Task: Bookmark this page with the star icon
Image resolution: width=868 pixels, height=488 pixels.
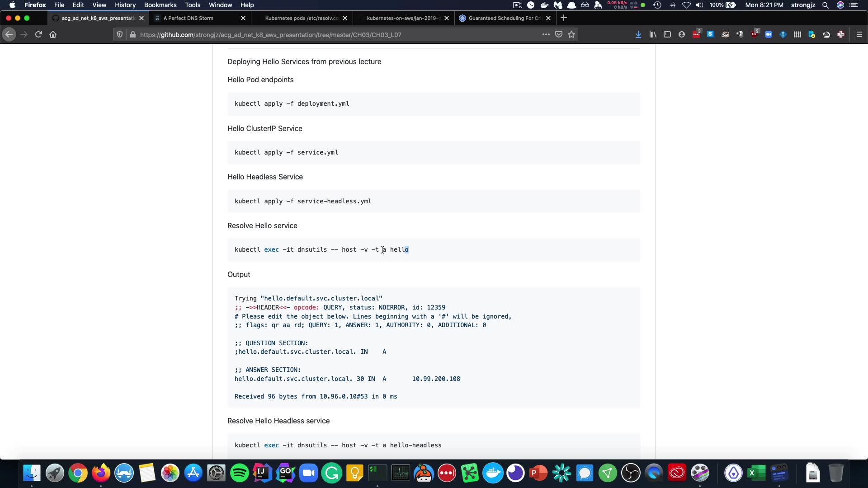Action: tap(571, 35)
